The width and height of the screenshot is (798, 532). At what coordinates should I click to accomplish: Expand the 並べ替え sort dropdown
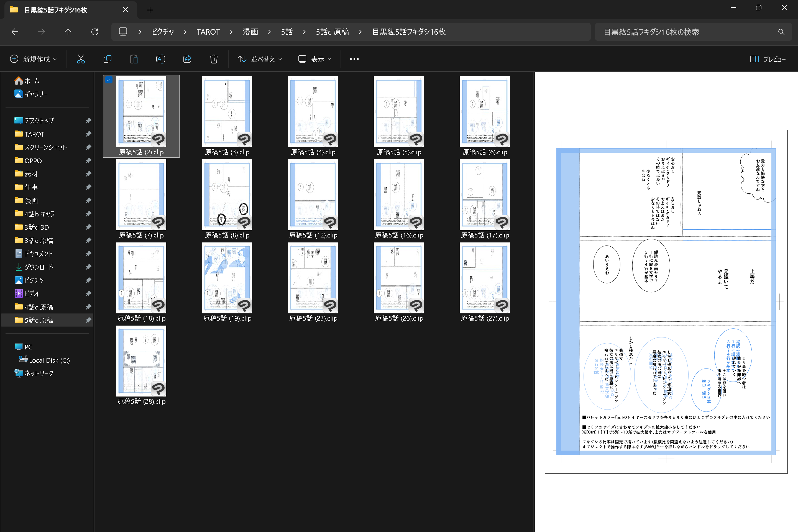coord(260,59)
